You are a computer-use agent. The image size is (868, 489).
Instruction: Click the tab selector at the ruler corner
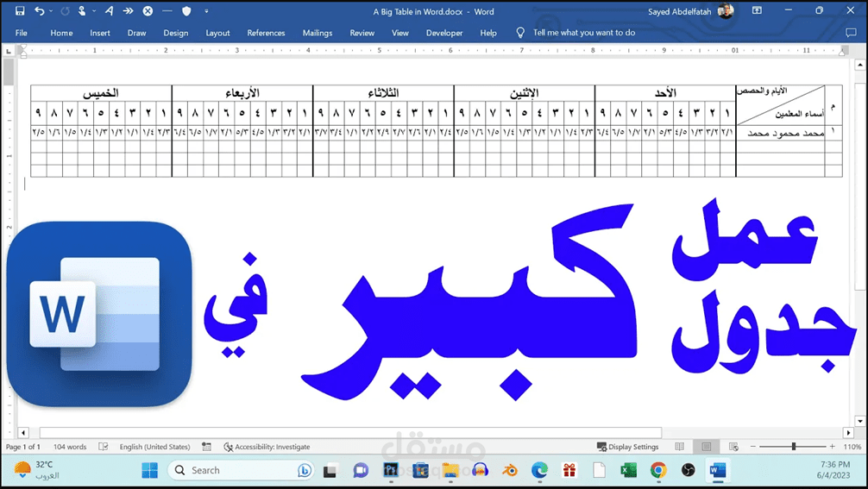(9, 51)
